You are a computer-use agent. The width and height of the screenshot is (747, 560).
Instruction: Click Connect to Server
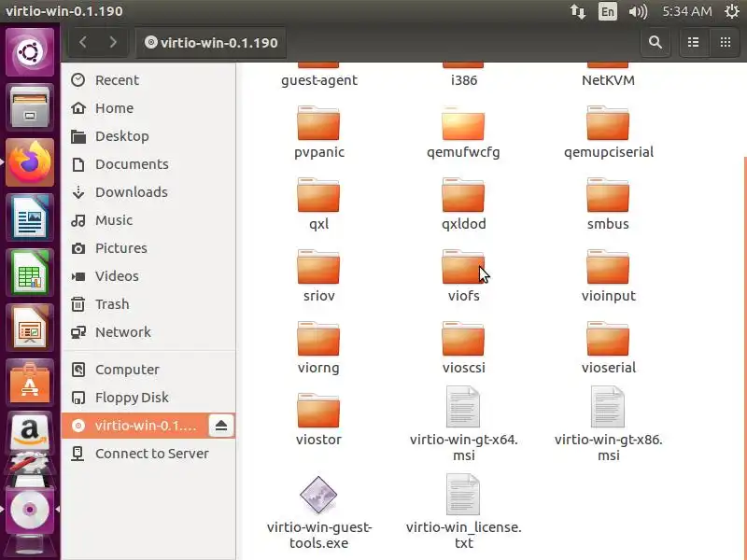click(148, 454)
